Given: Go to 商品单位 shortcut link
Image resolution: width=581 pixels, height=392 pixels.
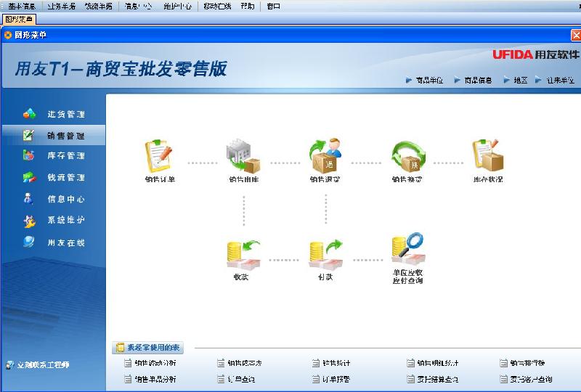Looking at the screenshot, I should tap(429, 80).
